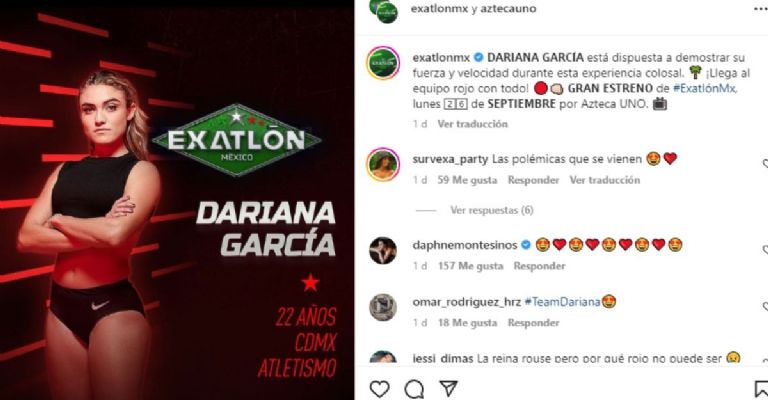Open omar_rodriguez_hrz profile avatar
Screen dimensions: 768x400
tap(383, 307)
